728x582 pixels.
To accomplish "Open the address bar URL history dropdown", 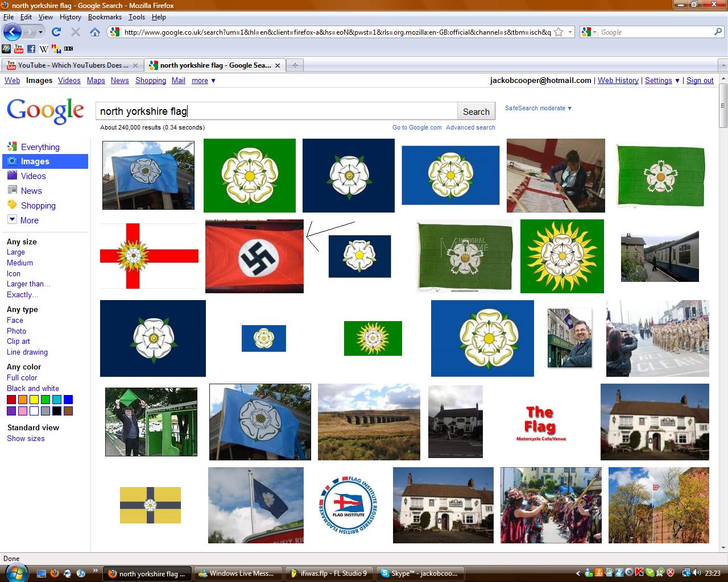I will [x=570, y=32].
